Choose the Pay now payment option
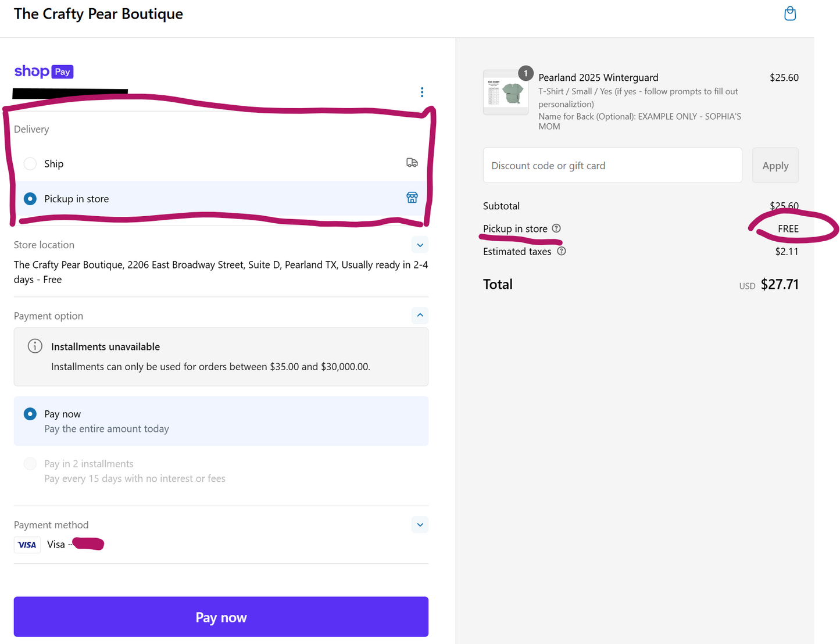The height and width of the screenshot is (644, 840). click(x=30, y=414)
